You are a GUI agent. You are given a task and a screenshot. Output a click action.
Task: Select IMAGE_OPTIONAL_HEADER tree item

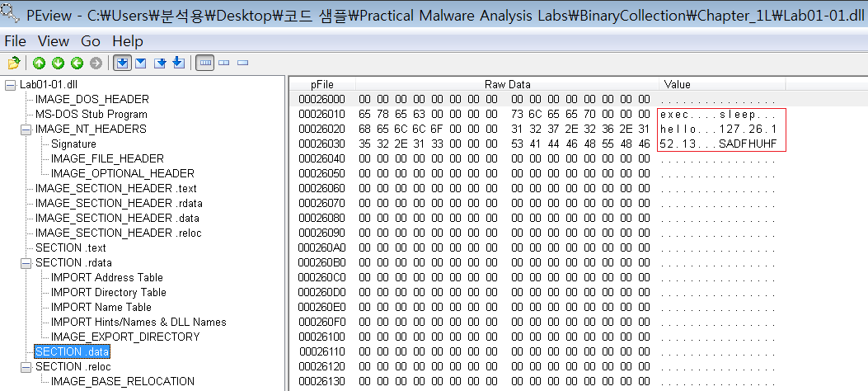123,173
